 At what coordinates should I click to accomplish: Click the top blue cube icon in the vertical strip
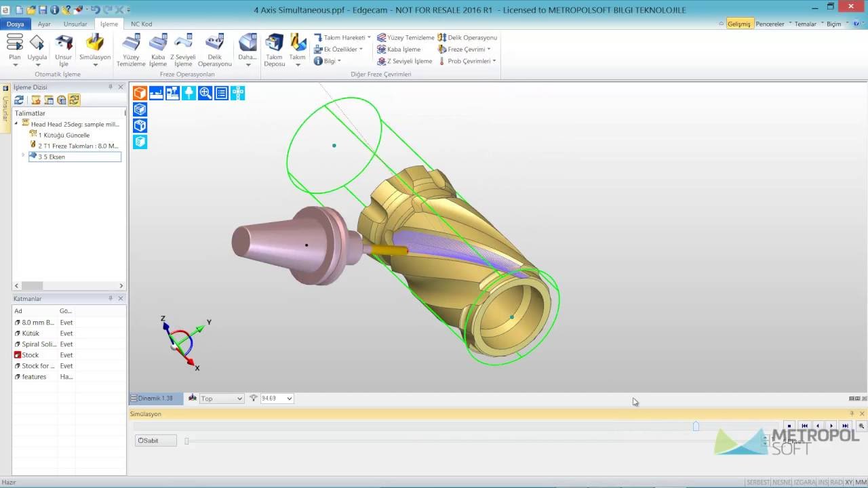(x=140, y=109)
